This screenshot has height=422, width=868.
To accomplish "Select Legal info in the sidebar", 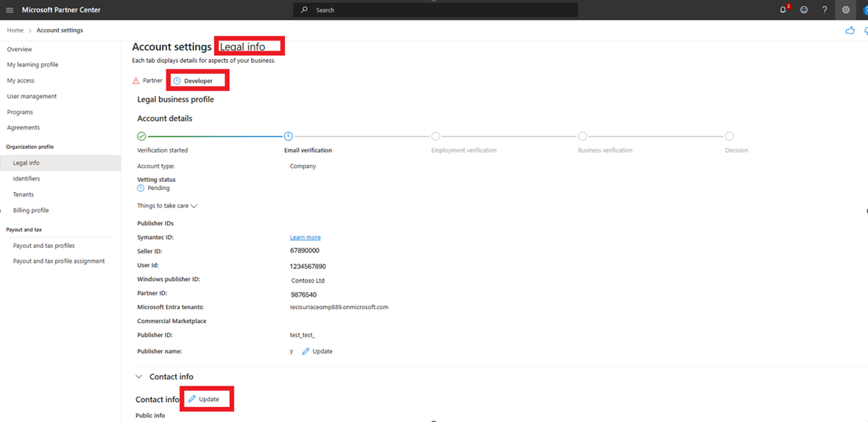I will [x=60, y=163].
